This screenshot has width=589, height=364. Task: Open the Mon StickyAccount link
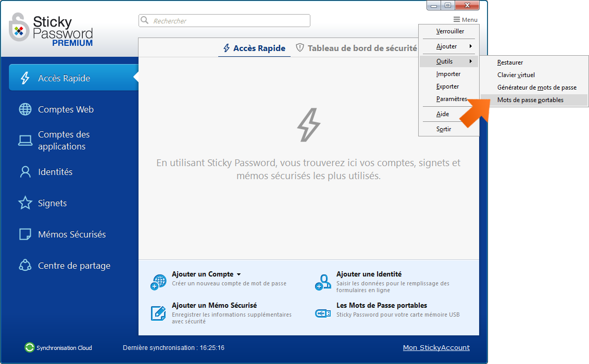[x=436, y=347]
